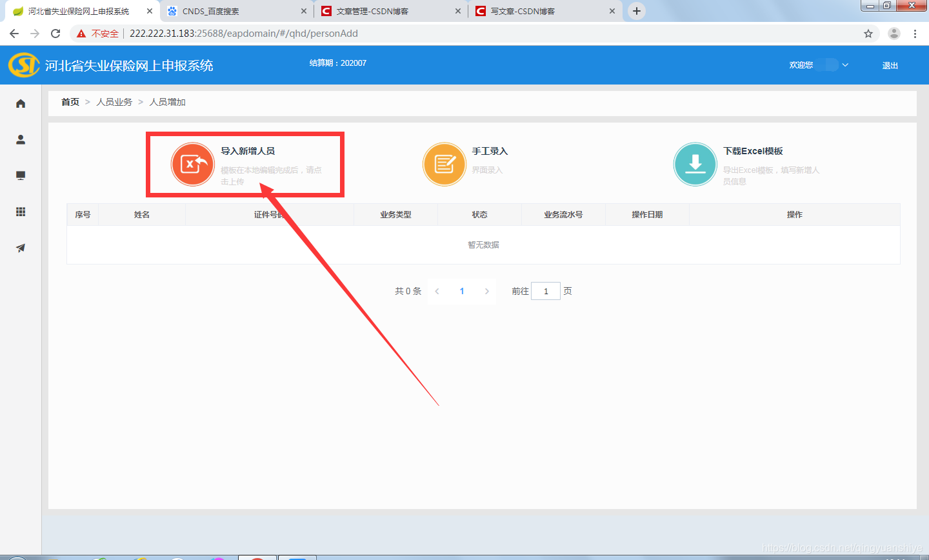Click 业务流水号 column header

[563, 215]
